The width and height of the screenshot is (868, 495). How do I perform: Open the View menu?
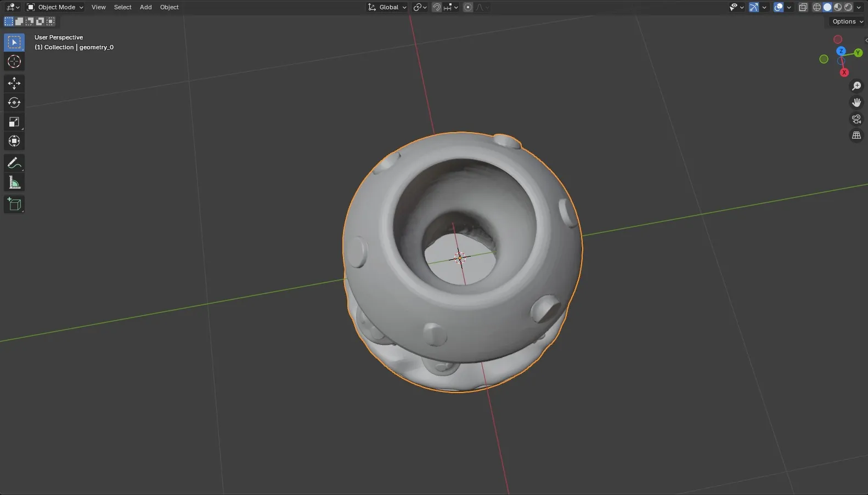click(99, 7)
